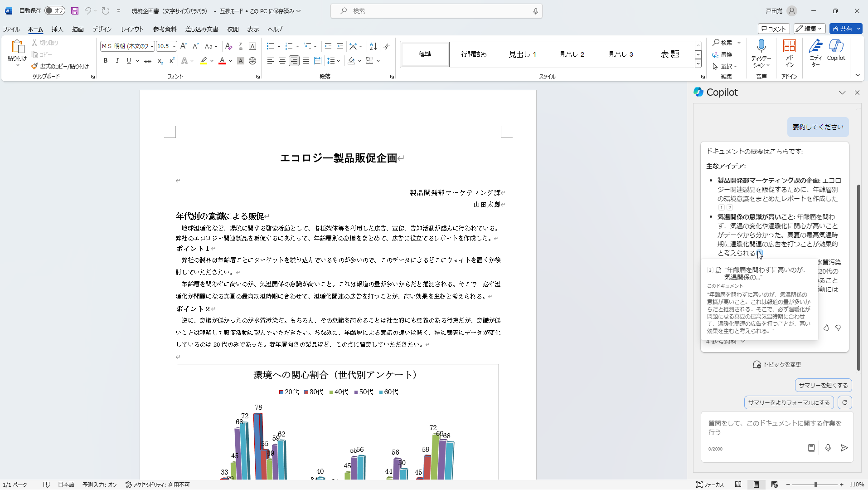The image size is (868, 490).
Task: Open the Copilot prompt guide icon
Action: tap(811, 448)
